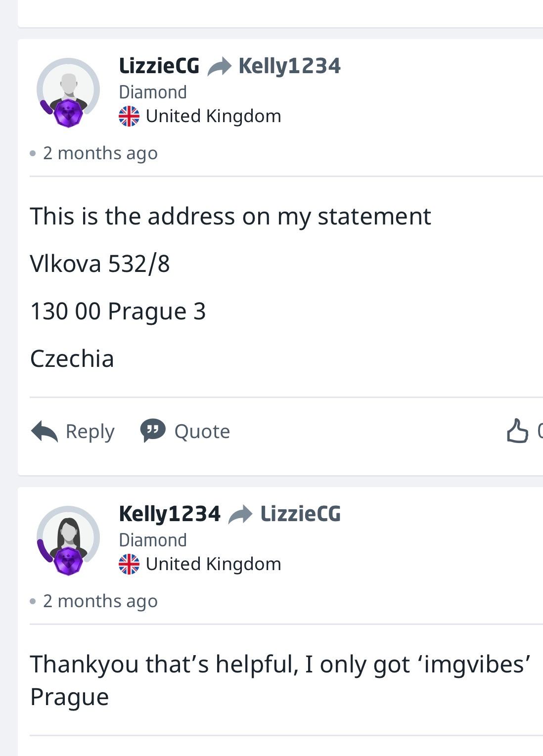Click the purple Diamond badge on LizzieCG's avatar
This screenshot has height=756, width=543.
pyautogui.click(x=68, y=113)
